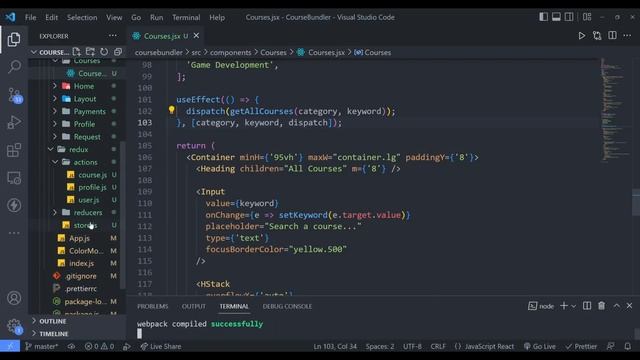
Task: Kill the terminal with trash icon
Action: point(602,306)
